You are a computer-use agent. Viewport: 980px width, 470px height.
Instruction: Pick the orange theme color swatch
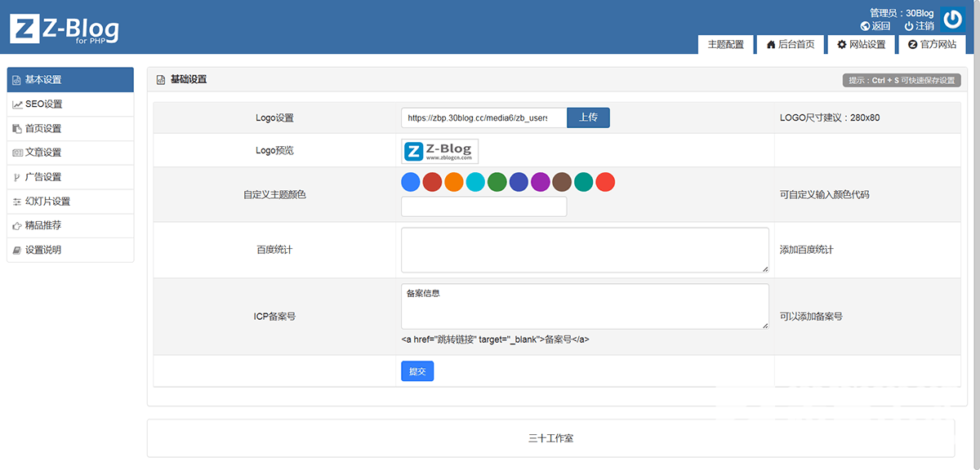coord(454,182)
